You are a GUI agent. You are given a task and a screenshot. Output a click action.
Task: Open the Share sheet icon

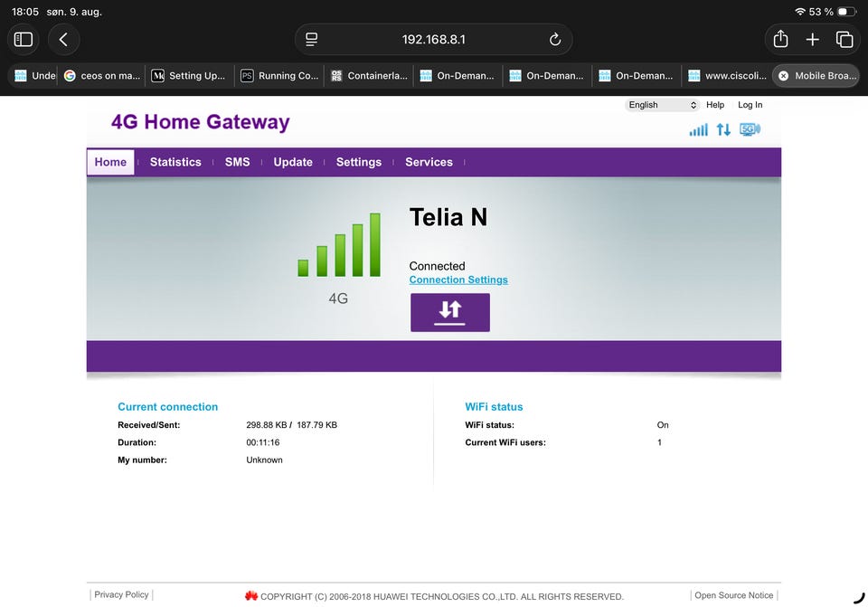click(x=780, y=39)
